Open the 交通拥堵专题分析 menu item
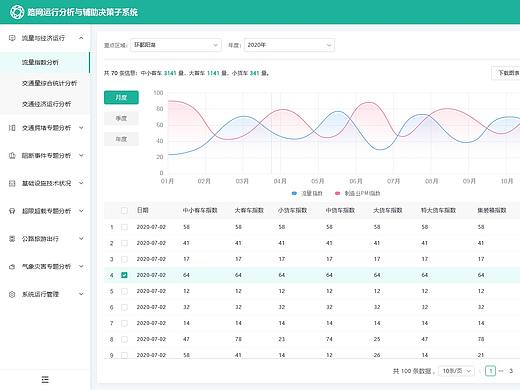This screenshot has height=390, width=520. point(45,128)
